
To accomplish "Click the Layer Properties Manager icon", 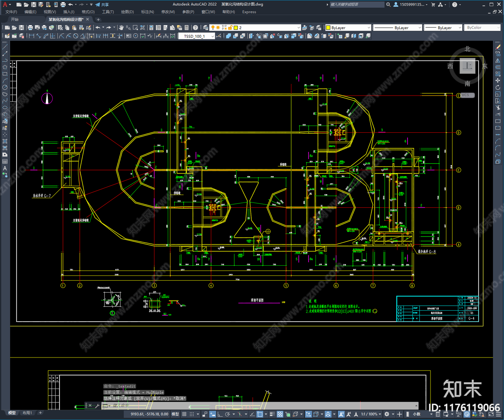I will 205,28.
